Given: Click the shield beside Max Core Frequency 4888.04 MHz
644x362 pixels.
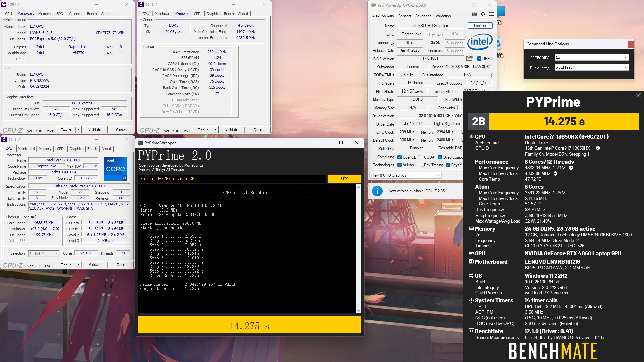Looking at the screenshot, I should pyautogui.click(x=571, y=168).
